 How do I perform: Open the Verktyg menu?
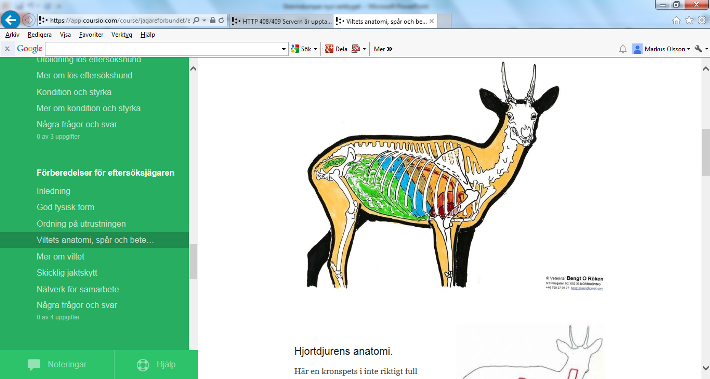[121, 35]
